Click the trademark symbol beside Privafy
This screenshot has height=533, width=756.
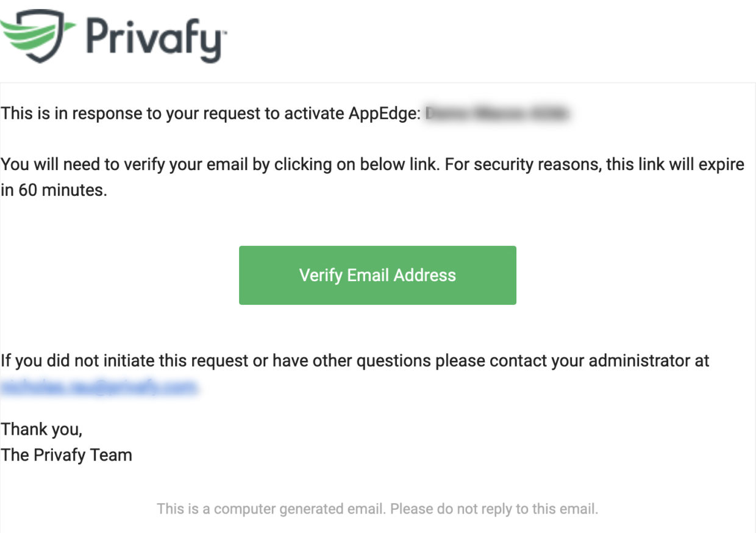point(223,34)
